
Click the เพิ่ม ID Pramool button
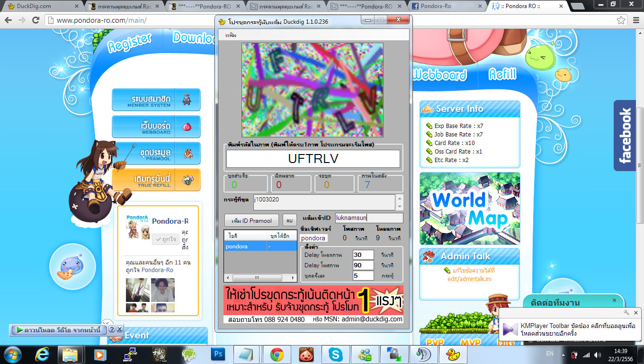[x=251, y=220]
